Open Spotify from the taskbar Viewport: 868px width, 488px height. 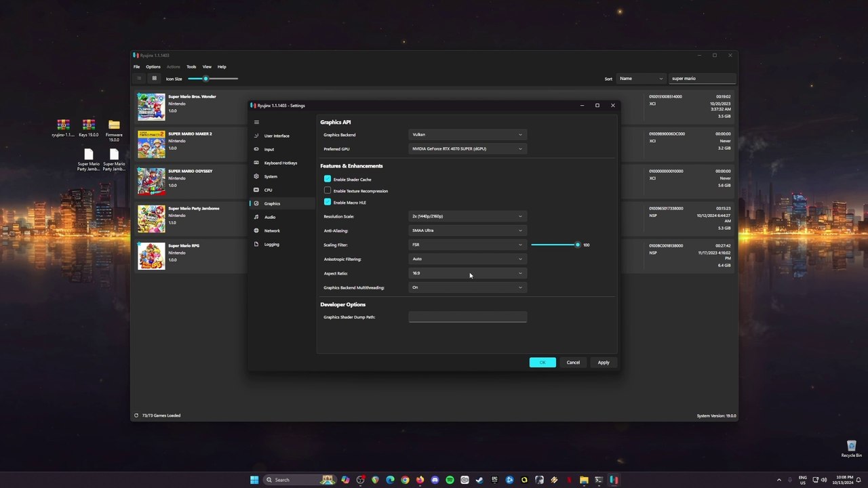[450, 480]
